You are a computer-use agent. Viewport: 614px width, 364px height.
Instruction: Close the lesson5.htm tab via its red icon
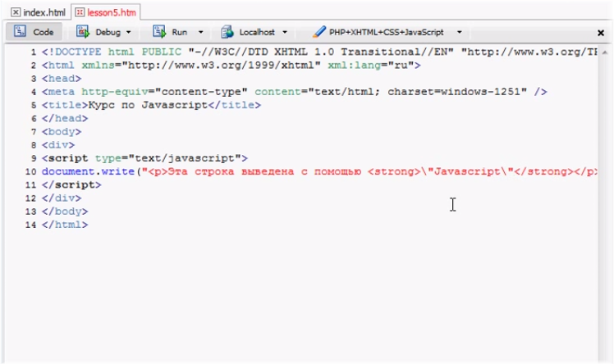tap(80, 12)
